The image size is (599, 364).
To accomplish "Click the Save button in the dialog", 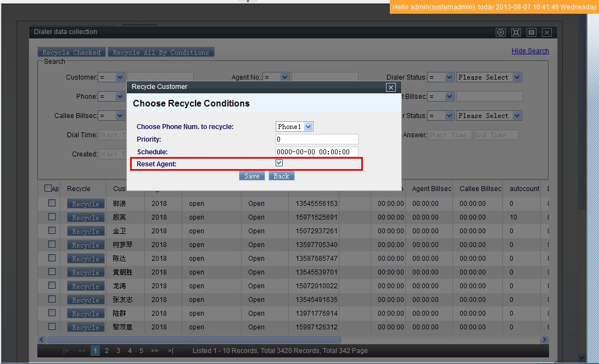I will (252, 176).
